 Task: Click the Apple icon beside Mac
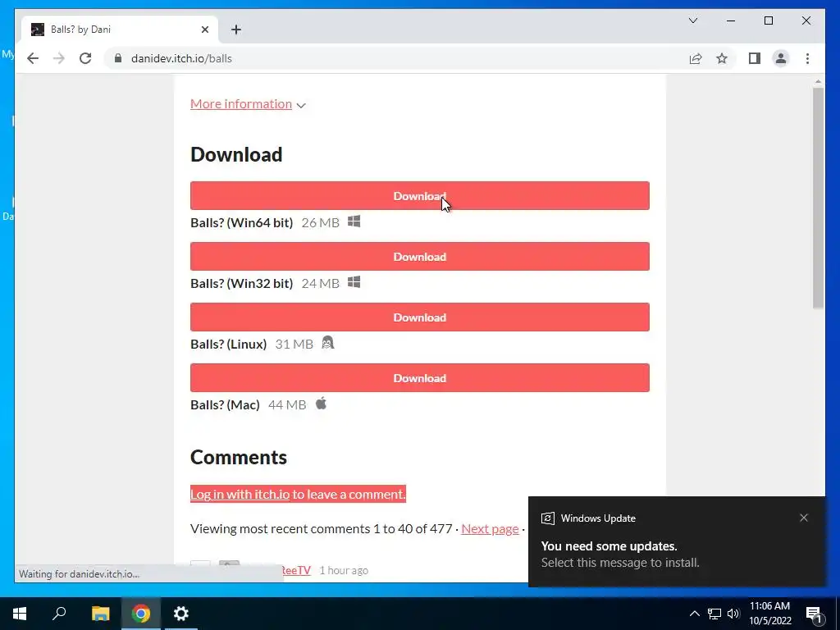click(x=321, y=403)
